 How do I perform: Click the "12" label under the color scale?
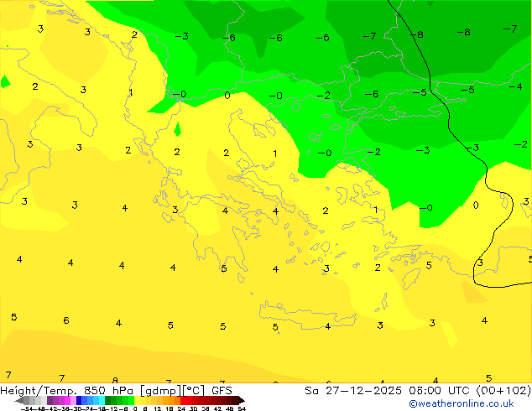tap(158, 408)
